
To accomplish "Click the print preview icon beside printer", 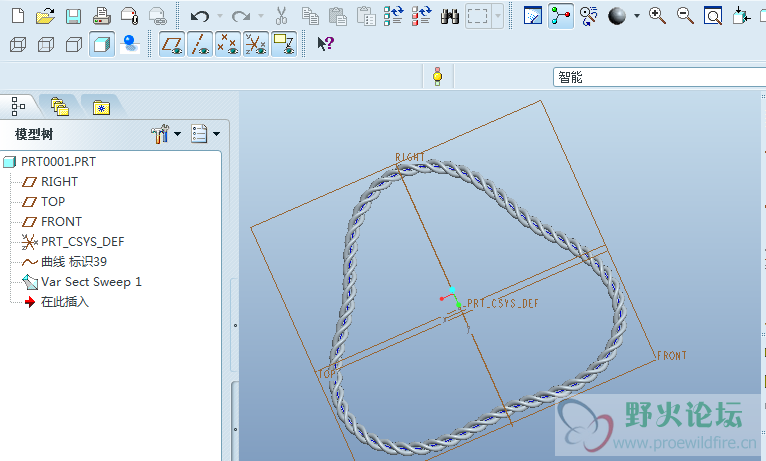I will pyautogui.click(x=129, y=16).
